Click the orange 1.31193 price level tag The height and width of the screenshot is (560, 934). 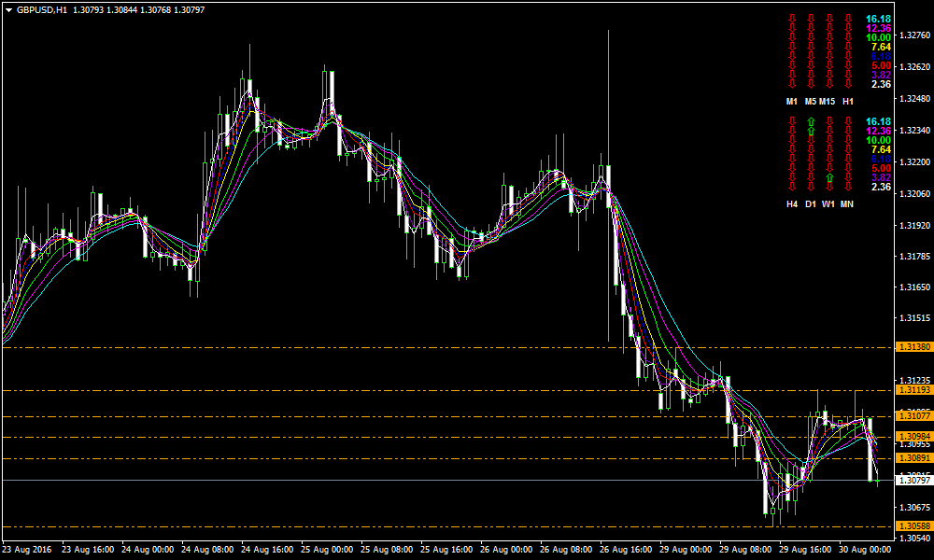[x=913, y=390]
